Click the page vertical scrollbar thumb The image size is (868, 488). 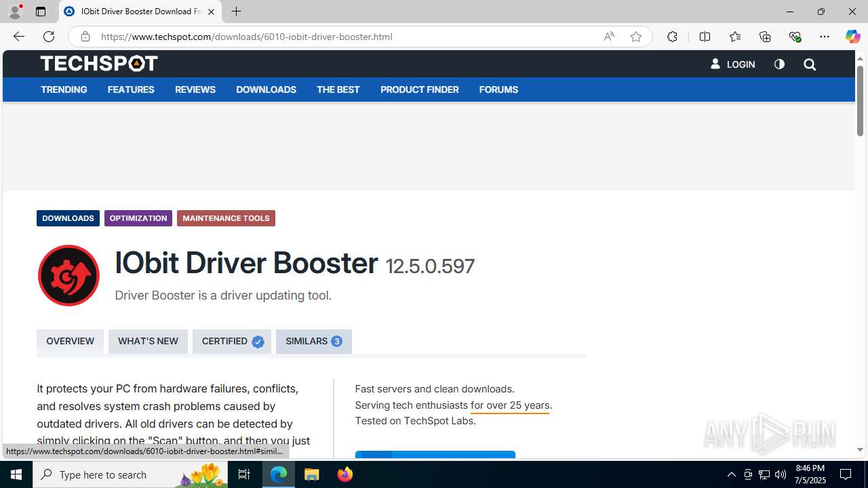pyautogui.click(x=860, y=100)
